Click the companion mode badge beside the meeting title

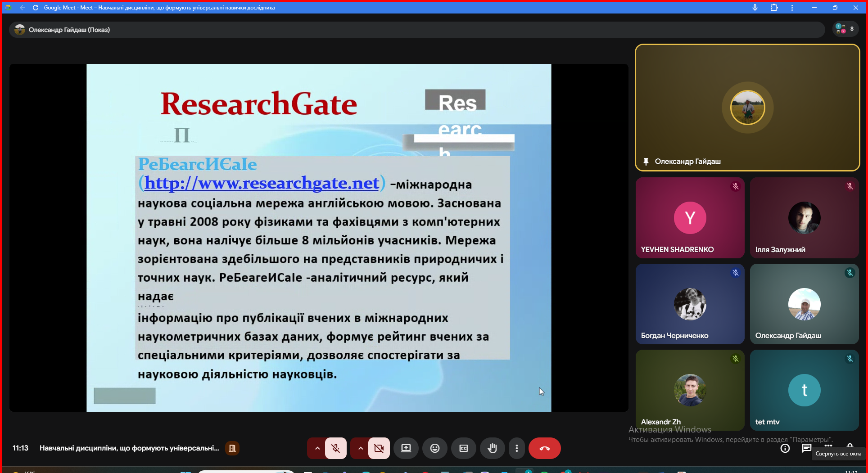[x=232, y=448]
